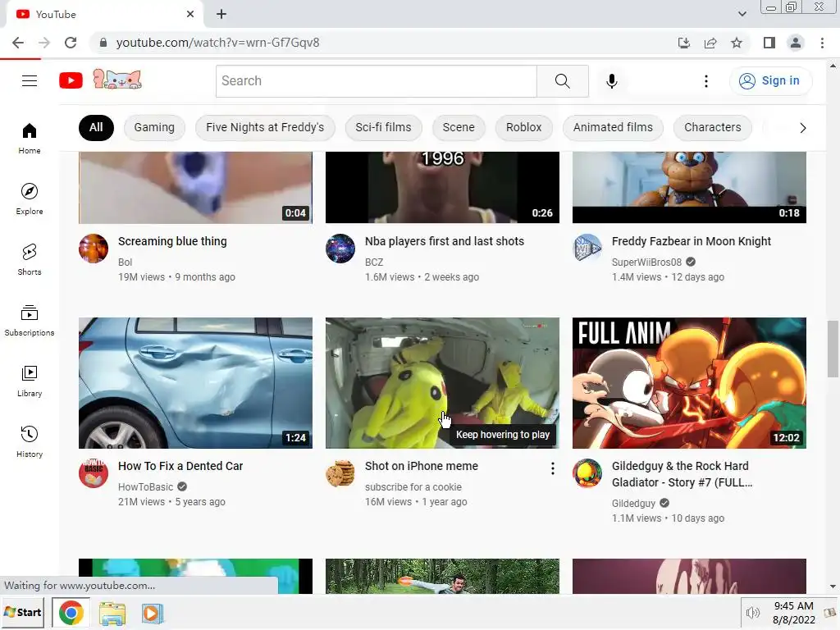Click HowToBasic channel avatar
840x630 pixels.
click(x=94, y=473)
